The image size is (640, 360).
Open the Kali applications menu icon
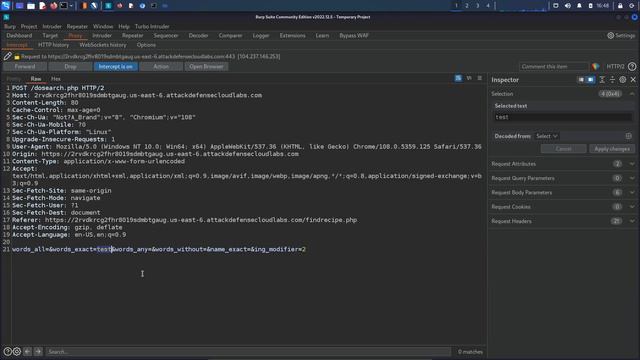click(x=6, y=6)
